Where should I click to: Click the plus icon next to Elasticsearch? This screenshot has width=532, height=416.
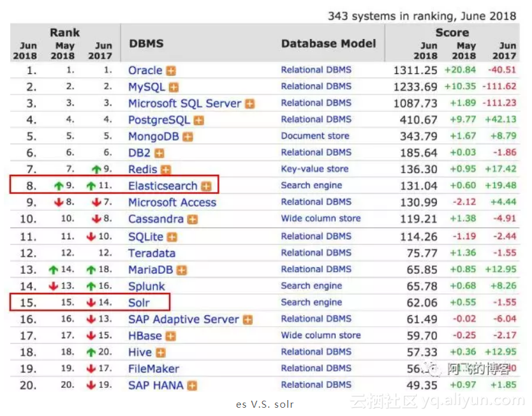(x=206, y=186)
